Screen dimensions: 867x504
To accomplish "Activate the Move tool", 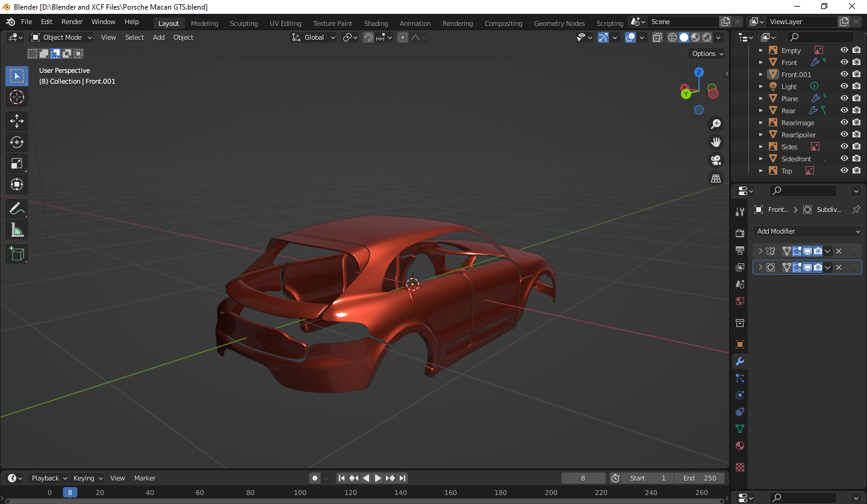I will (x=17, y=121).
